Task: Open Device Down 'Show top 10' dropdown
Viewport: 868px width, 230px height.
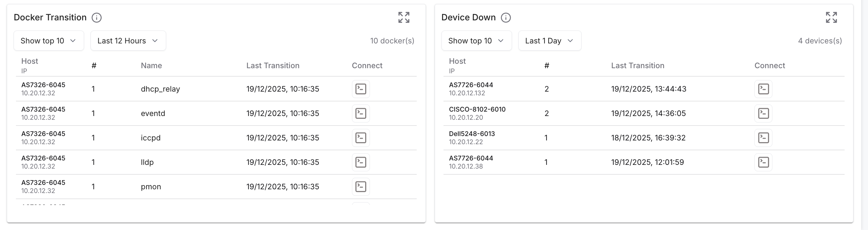Action: 476,41
